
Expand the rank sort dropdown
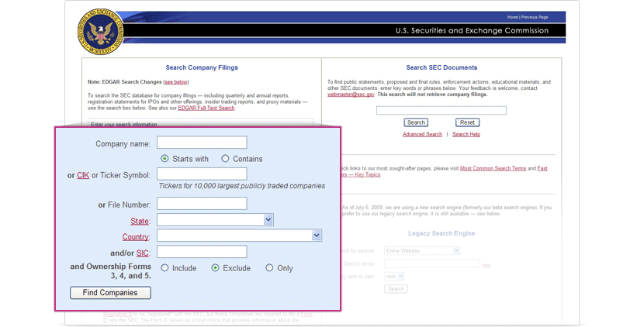(394, 277)
